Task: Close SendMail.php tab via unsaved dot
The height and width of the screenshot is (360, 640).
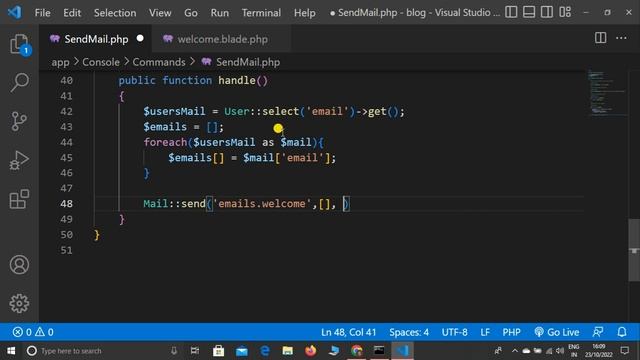Action: 140,38
